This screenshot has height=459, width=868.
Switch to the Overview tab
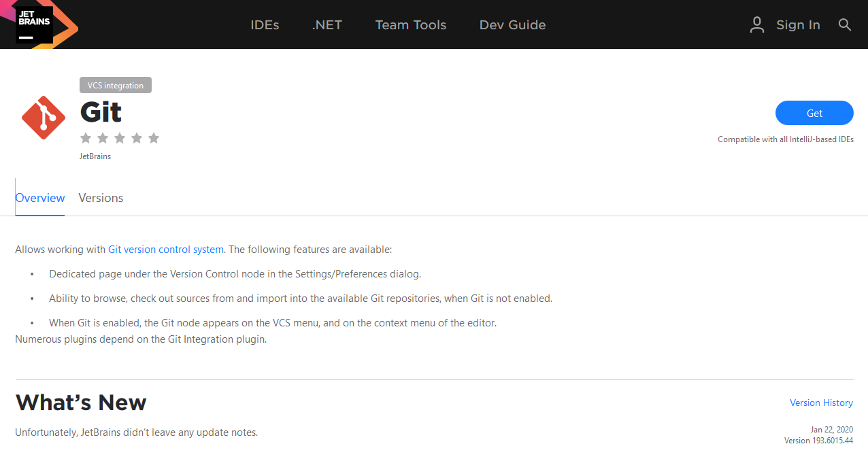tap(40, 198)
